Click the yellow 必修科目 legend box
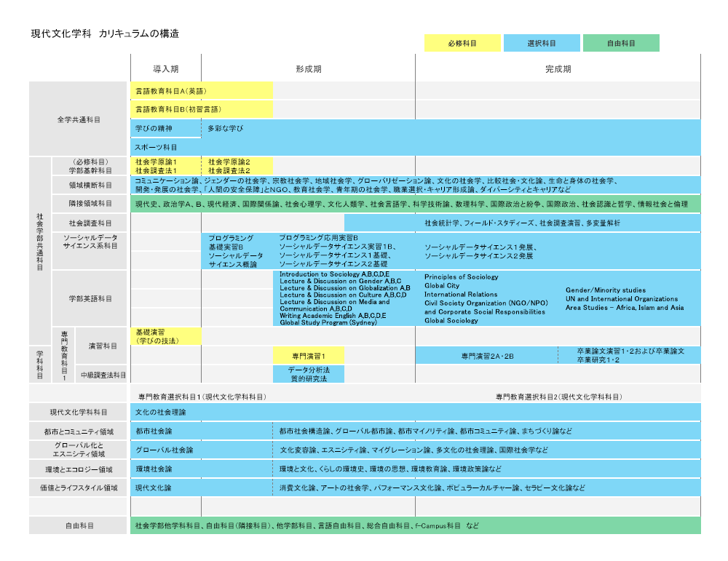 (x=462, y=43)
